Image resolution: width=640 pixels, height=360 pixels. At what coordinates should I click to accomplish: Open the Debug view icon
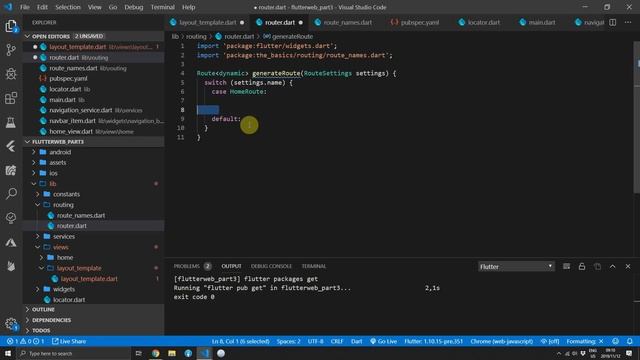pos(11,74)
